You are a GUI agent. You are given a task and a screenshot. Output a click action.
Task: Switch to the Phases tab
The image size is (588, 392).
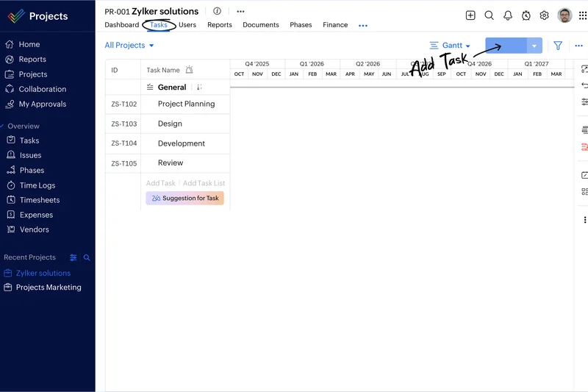click(x=301, y=25)
